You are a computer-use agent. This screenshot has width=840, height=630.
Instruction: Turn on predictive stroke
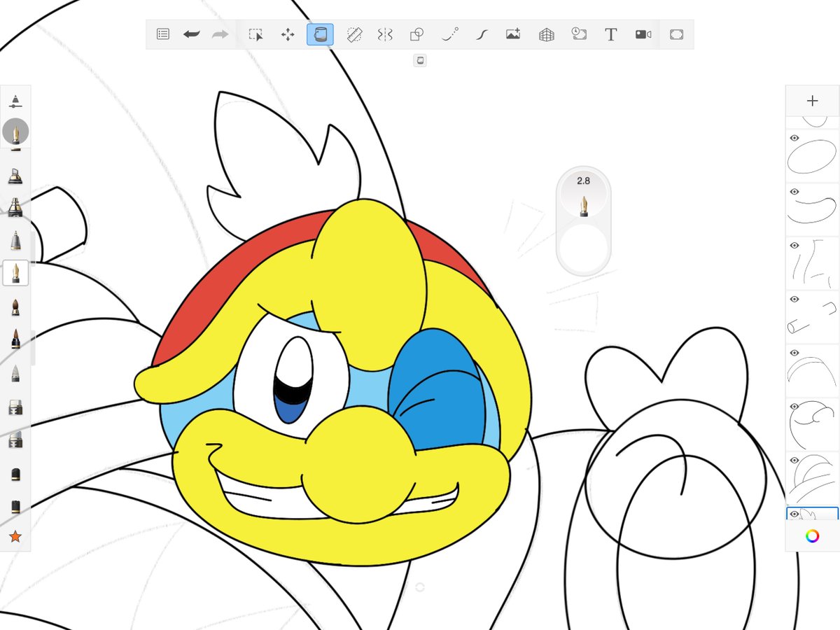[x=450, y=34]
